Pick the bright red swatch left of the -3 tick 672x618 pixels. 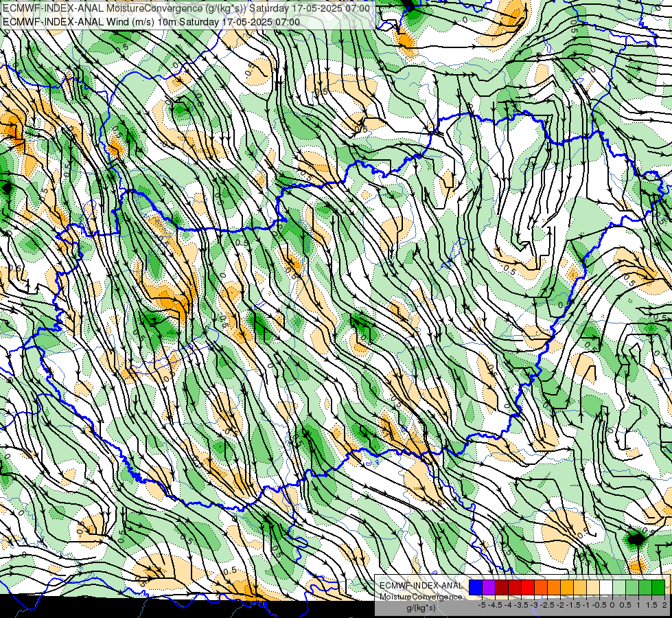coord(528,587)
